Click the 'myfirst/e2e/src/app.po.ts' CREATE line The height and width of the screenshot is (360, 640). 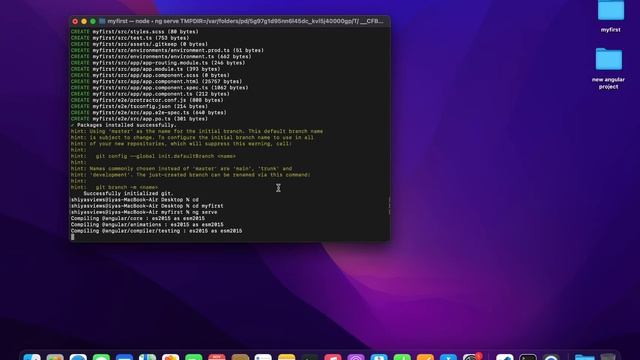(139, 119)
